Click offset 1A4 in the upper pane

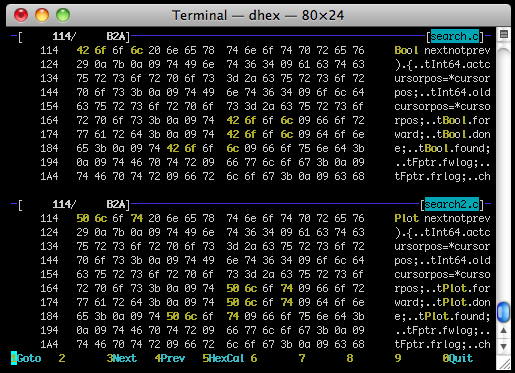pyautogui.click(x=49, y=176)
